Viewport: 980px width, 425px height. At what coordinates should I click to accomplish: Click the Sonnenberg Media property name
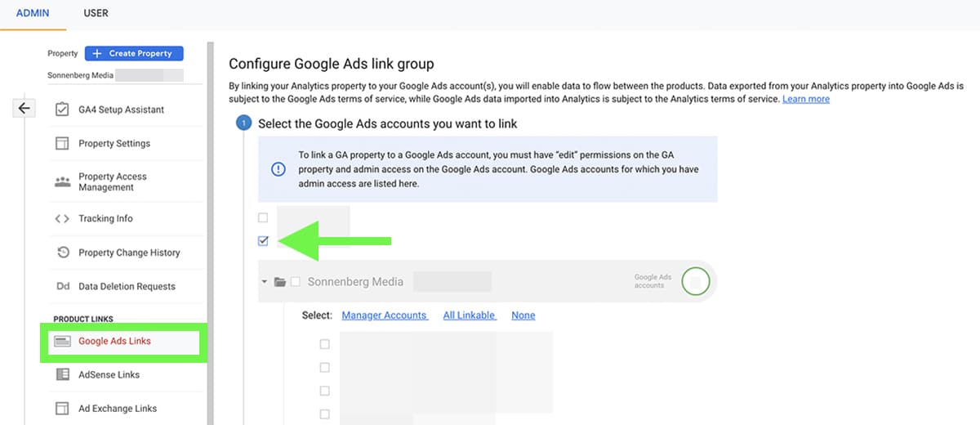[x=81, y=74]
